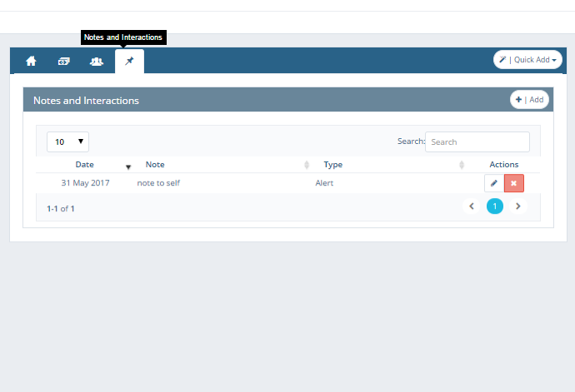Click the '1-1 of 1' record count
This screenshot has height=392, width=575.
coord(61,209)
